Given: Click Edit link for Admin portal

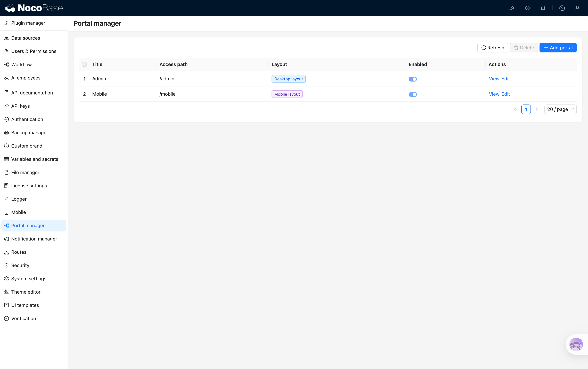Looking at the screenshot, I should click(x=506, y=79).
